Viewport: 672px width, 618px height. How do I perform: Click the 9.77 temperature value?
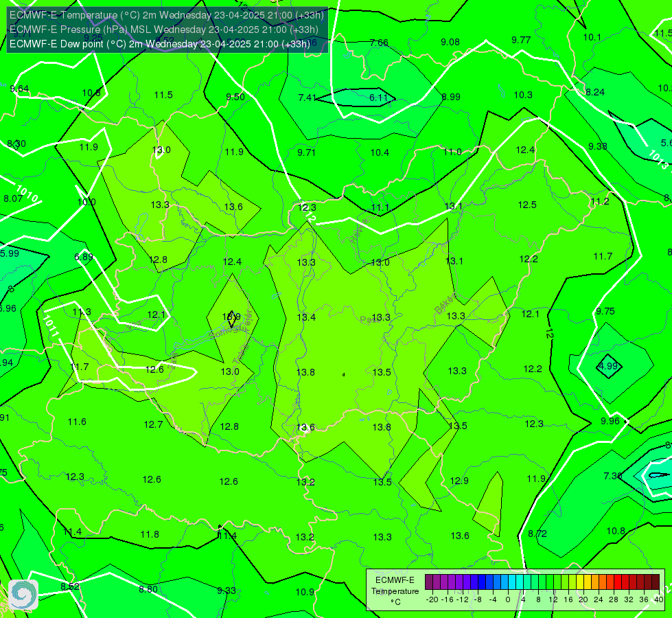coord(521,41)
